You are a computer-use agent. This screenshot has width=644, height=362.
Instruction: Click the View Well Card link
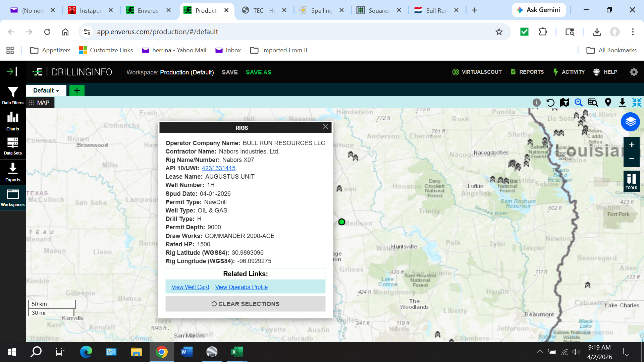[190, 287]
